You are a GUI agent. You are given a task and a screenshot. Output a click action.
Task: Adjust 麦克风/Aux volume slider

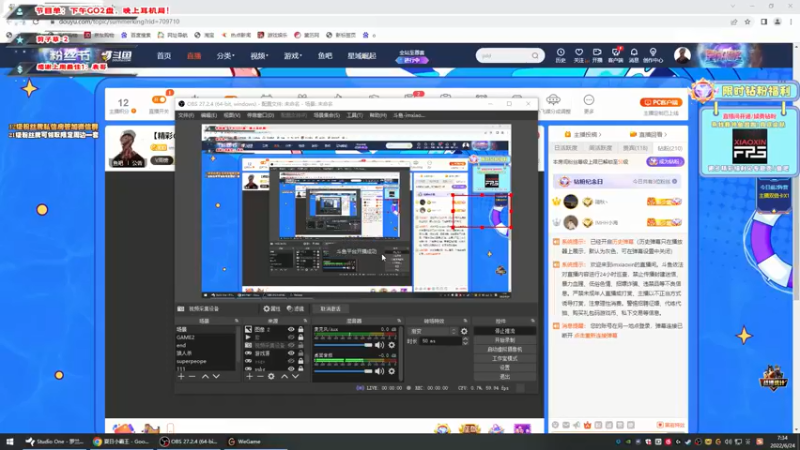[x=343, y=345]
